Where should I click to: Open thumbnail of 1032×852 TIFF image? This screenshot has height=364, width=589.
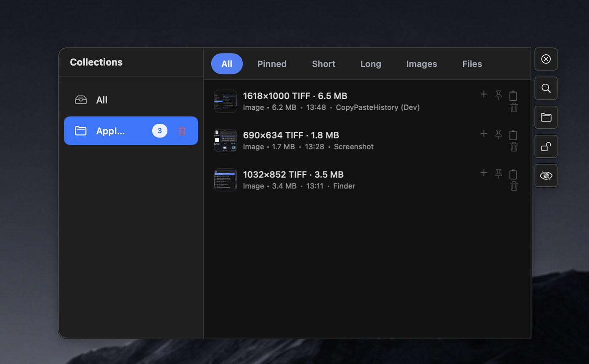coord(226,180)
